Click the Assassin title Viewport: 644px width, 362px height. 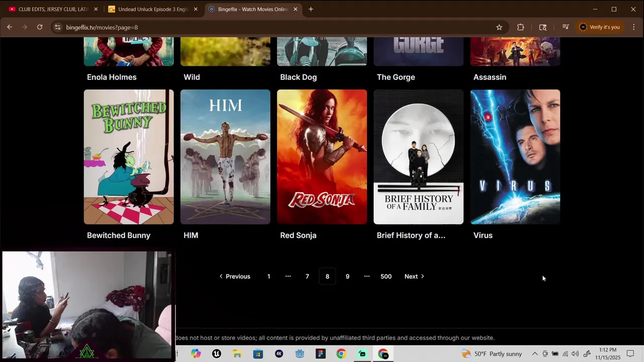490,77
